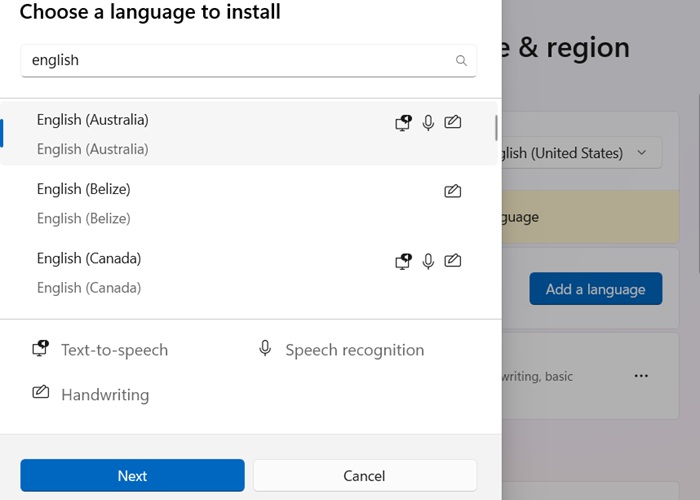The width and height of the screenshot is (700, 500).
Task: Click 'Choose a language to install' heading
Action: coord(150,12)
